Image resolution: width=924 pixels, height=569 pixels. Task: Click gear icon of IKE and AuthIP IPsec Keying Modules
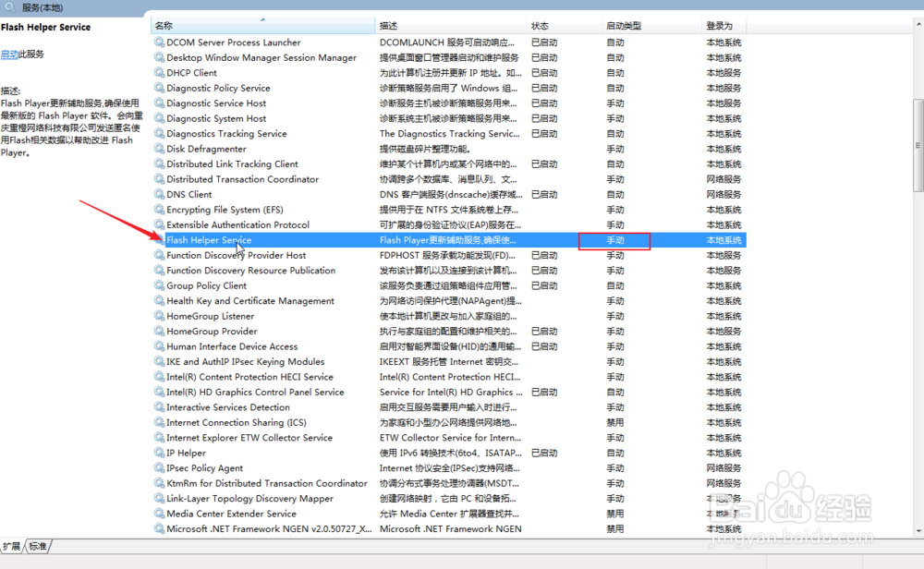click(159, 362)
